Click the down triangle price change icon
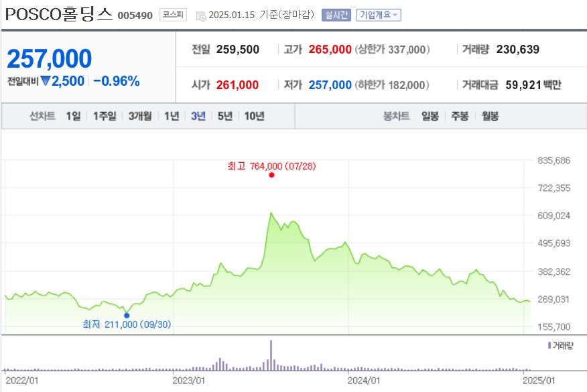Viewport: 587px width, 392px height. click(x=46, y=81)
